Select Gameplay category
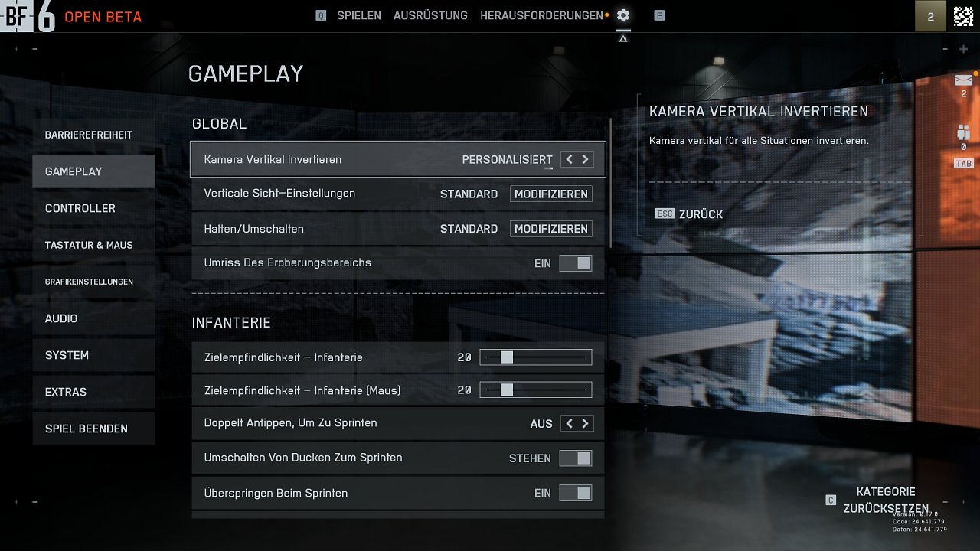This screenshot has width=980, height=551. [93, 171]
